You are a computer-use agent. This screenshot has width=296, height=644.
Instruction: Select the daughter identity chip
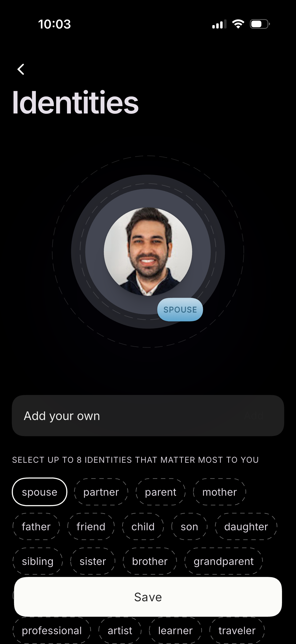pos(246,527)
